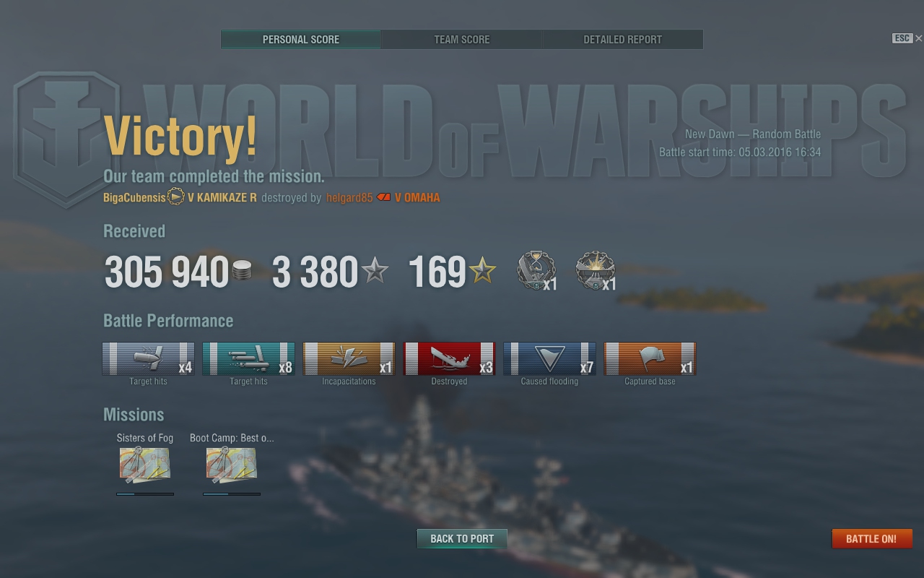924x578 pixels.
Task: Click the Sisters of Fog progress bar
Action: coord(145,494)
